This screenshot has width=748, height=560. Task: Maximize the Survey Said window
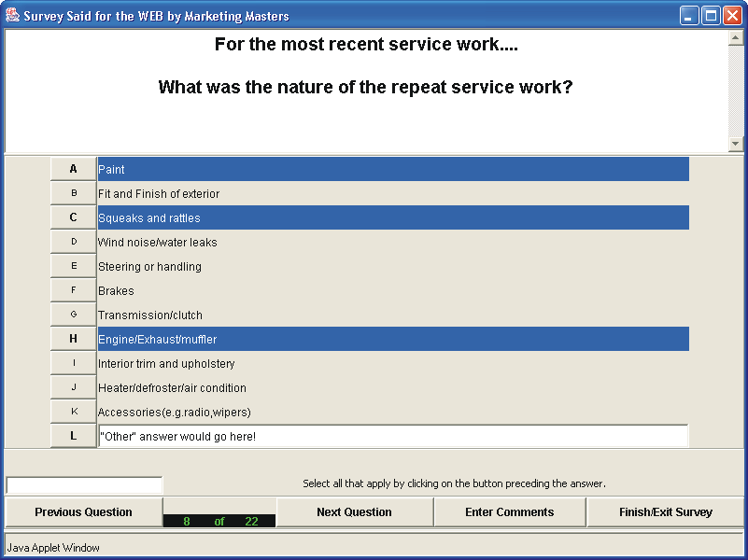point(711,16)
